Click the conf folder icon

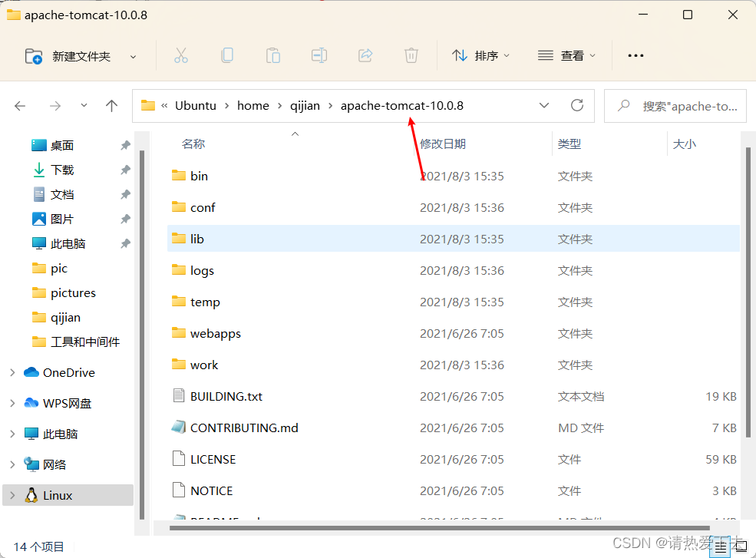click(178, 207)
